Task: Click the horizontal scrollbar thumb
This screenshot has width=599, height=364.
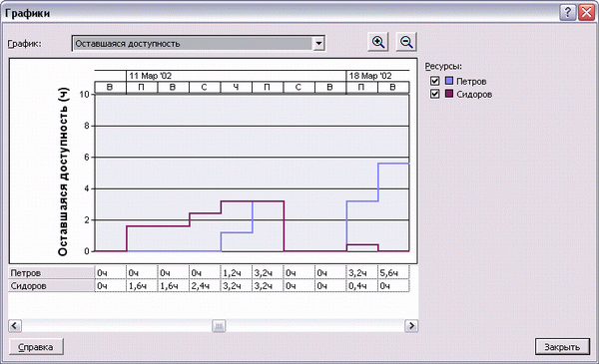Action: (x=219, y=326)
